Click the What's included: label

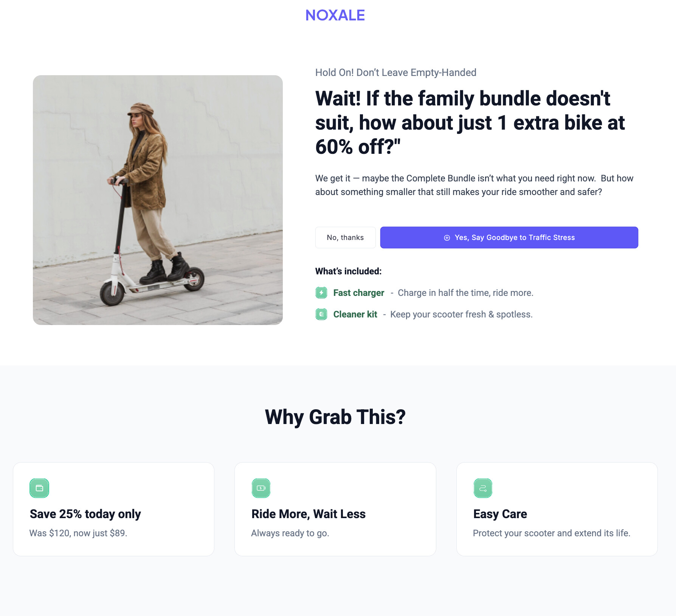(x=348, y=271)
